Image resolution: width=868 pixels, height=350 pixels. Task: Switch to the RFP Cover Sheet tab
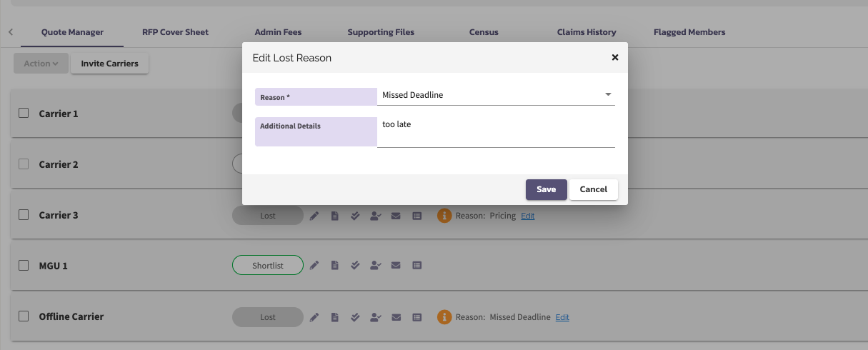pos(176,32)
